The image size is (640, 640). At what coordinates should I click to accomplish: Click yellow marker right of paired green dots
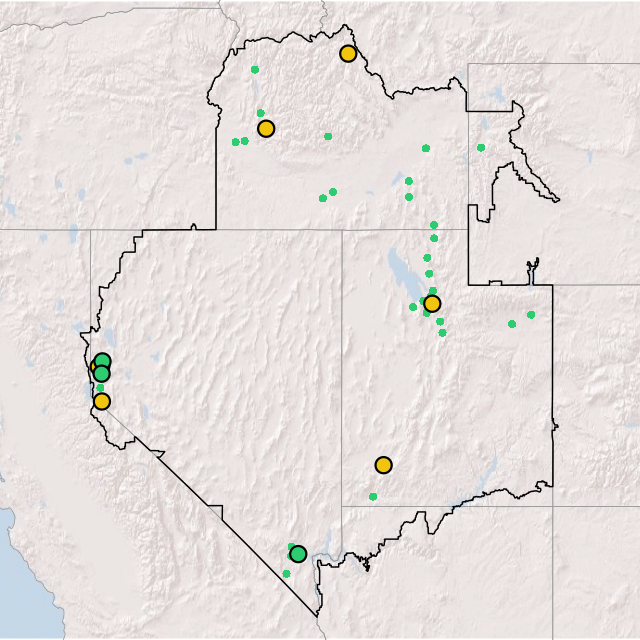click(266, 129)
